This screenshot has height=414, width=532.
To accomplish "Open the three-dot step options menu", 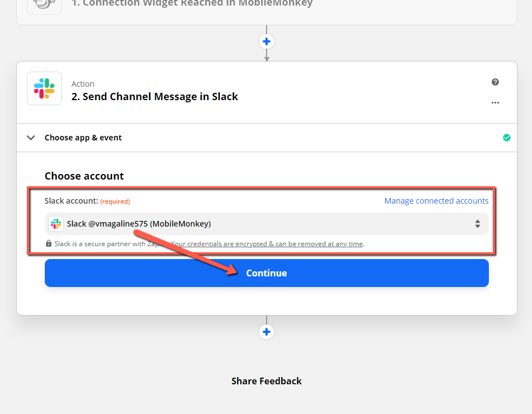I will click(x=495, y=102).
